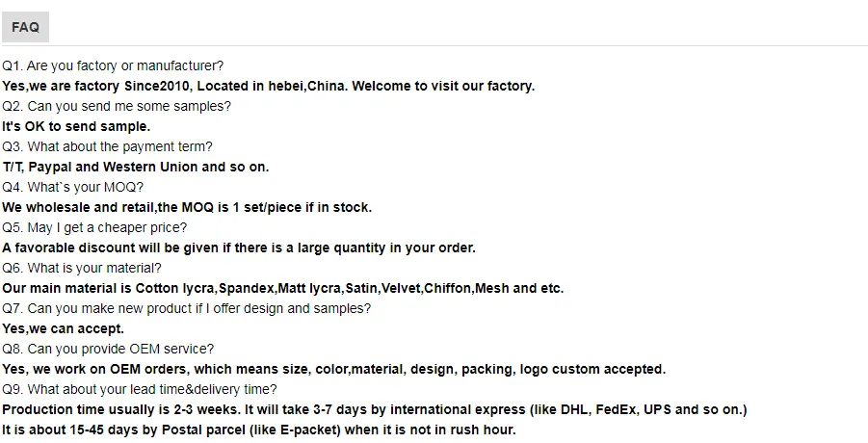
Task: Select the answer mentioning Hebei, China factory
Action: [268, 86]
